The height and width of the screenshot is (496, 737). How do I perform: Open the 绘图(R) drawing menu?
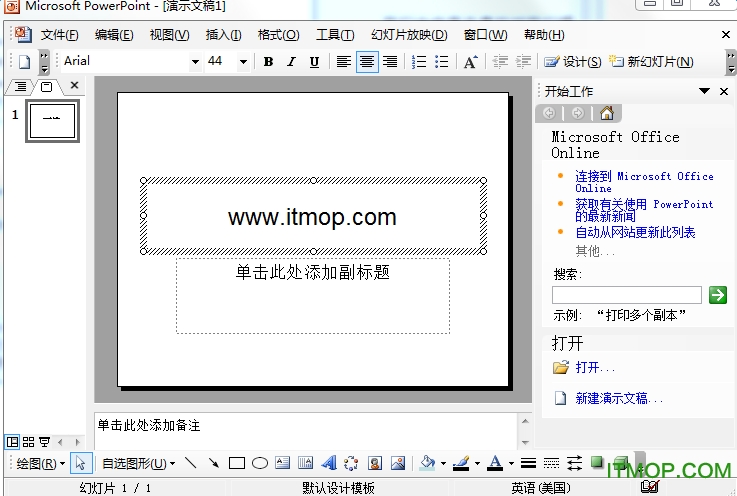coord(40,464)
